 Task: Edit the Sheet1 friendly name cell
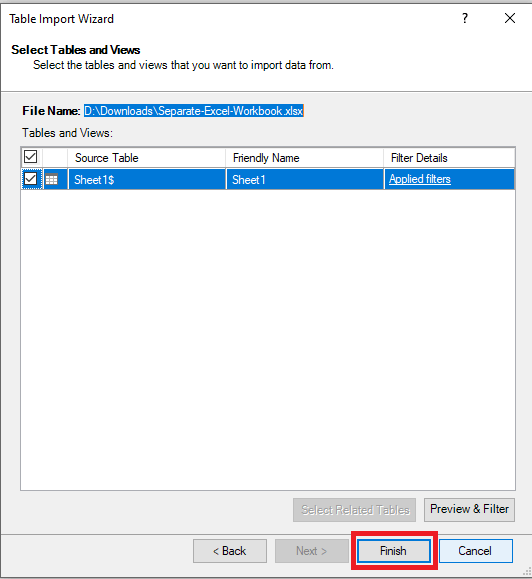pyautogui.click(x=305, y=179)
